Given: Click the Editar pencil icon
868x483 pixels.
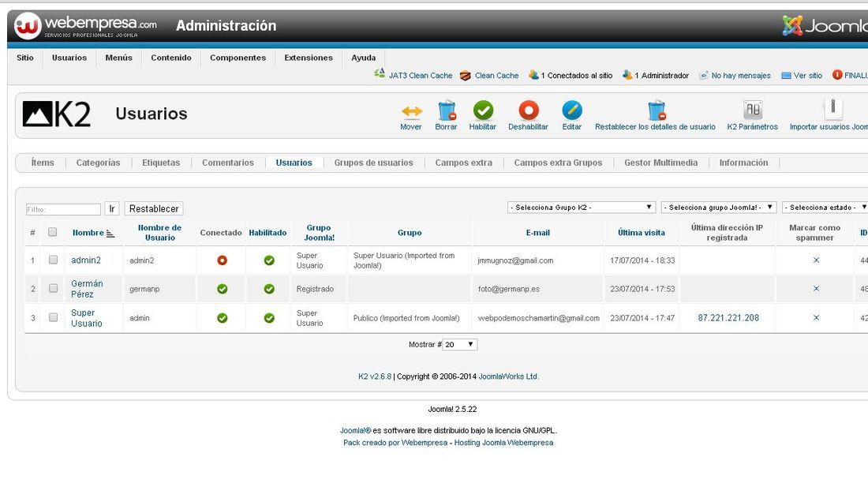Looking at the screenshot, I should [x=572, y=110].
